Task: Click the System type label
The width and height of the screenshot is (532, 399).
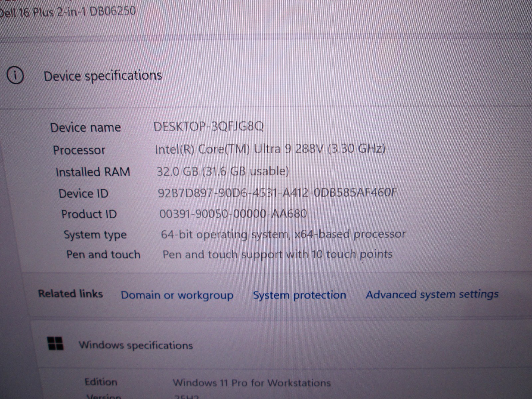Action: [x=95, y=235]
